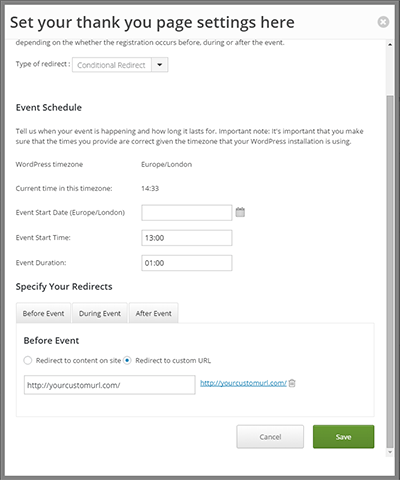The height and width of the screenshot is (480, 400).
Task: Open the calendar date picker icon
Action: (240, 212)
